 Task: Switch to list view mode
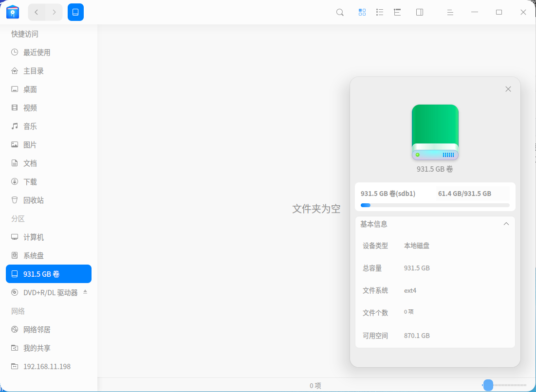click(380, 12)
